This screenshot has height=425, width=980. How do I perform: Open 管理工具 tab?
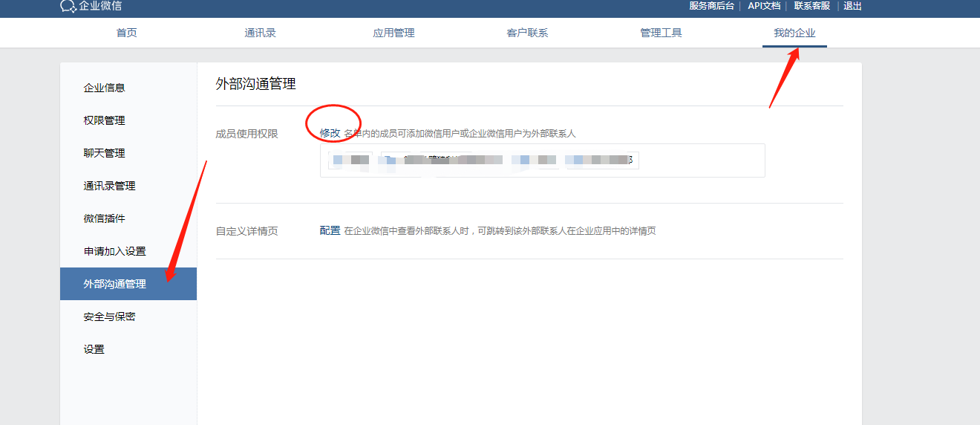661,33
